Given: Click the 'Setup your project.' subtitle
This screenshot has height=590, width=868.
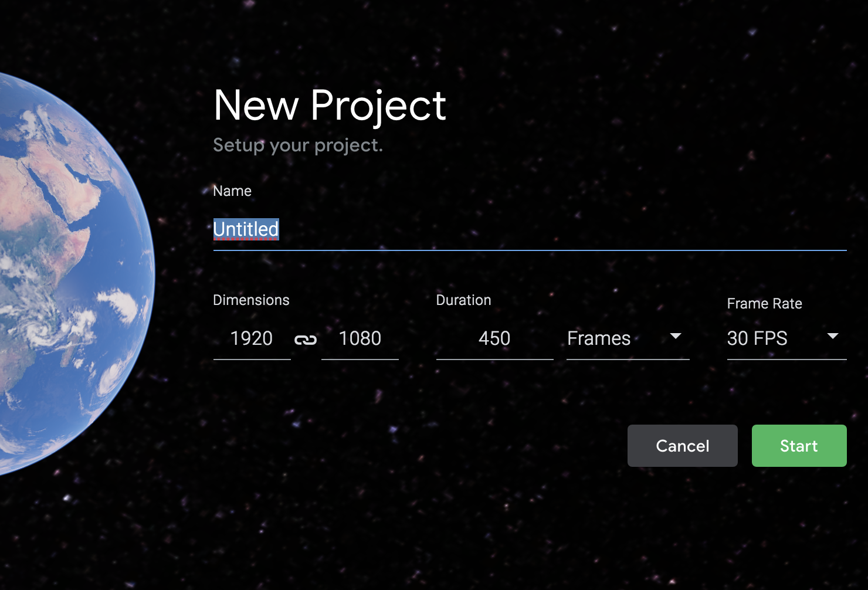Looking at the screenshot, I should point(297,145).
